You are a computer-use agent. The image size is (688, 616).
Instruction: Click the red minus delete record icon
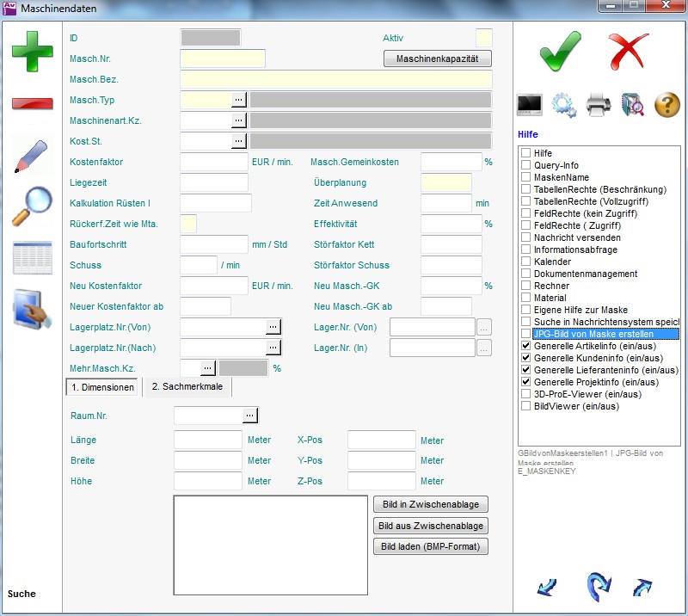(32, 103)
